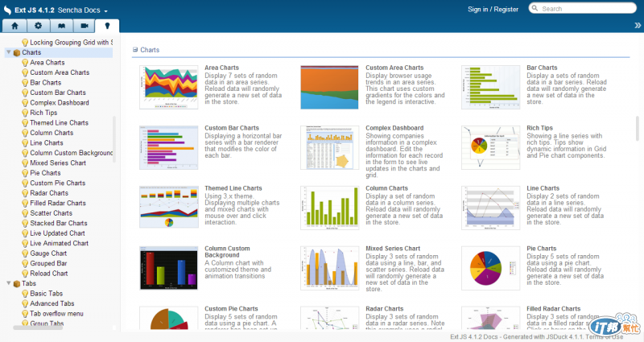Select Tab overflow menu tree item
The width and height of the screenshot is (644, 342).
tap(56, 314)
